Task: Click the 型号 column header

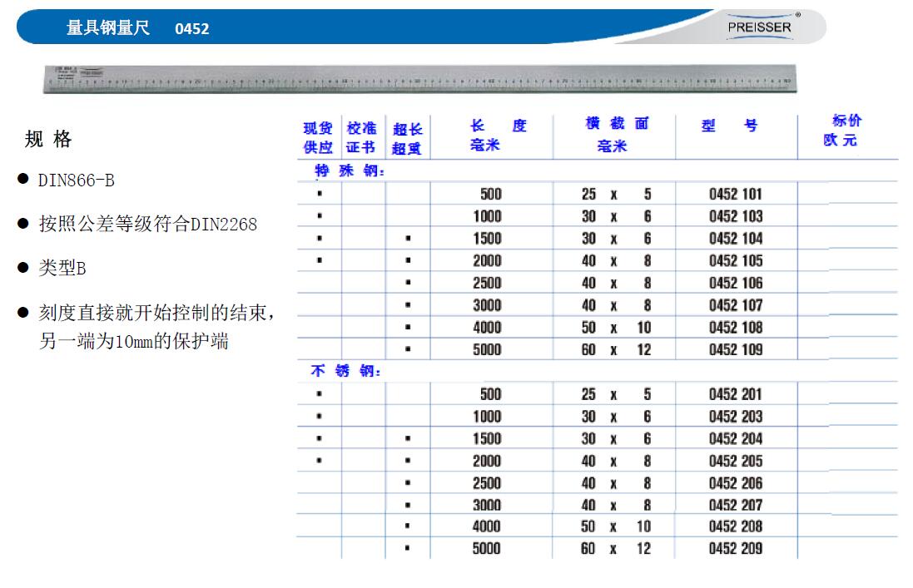Action: (x=729, y=127)
